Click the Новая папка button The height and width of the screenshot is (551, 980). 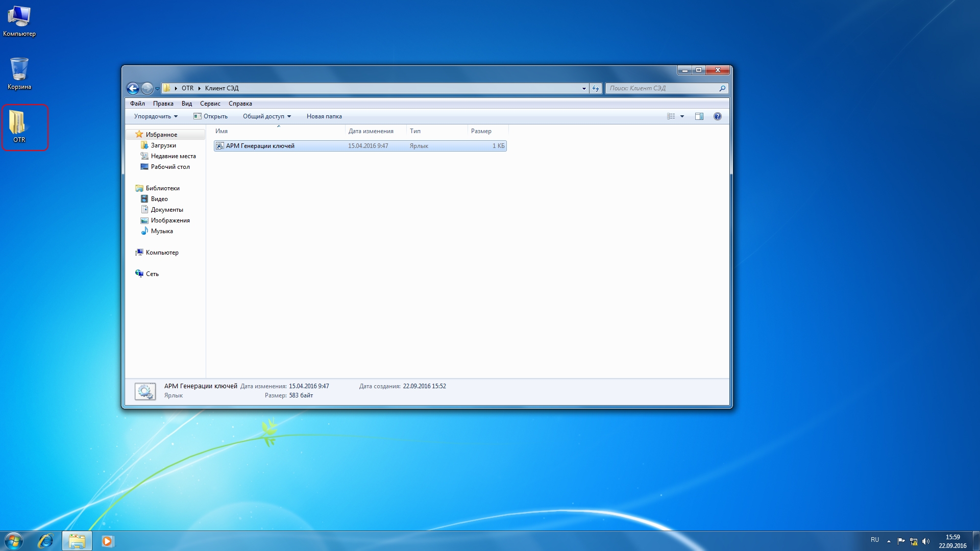(x=324, y=116)
